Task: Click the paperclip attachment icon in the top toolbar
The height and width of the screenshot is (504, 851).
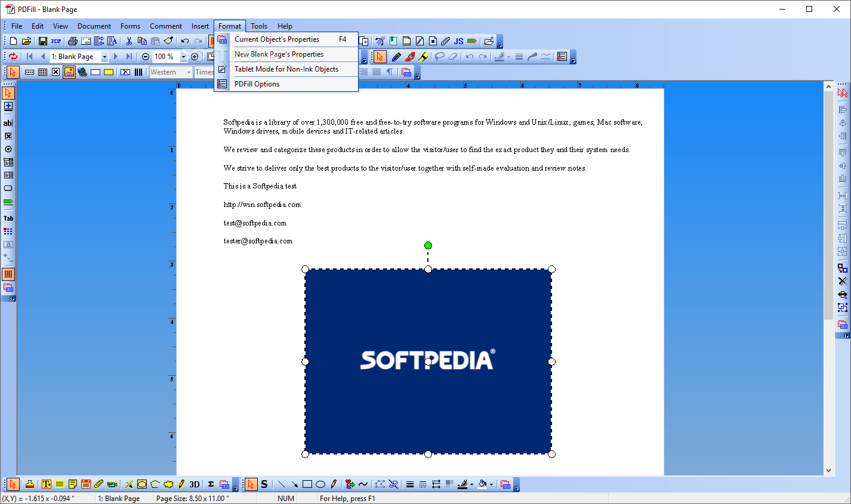Action: click(445, 41)
